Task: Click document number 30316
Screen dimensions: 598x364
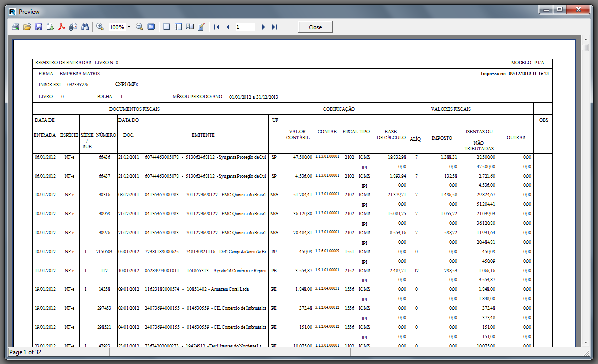Action: point(104,195)
